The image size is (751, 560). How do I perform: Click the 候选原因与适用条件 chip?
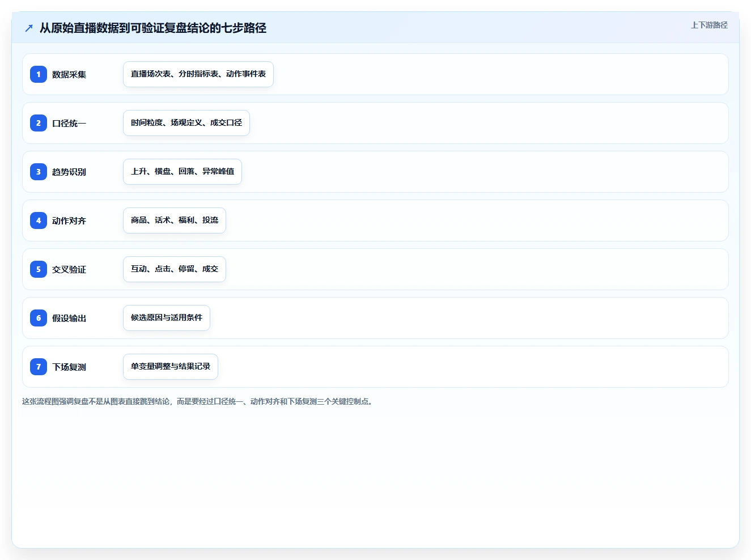pyautogui.click(x=167, y=318)
